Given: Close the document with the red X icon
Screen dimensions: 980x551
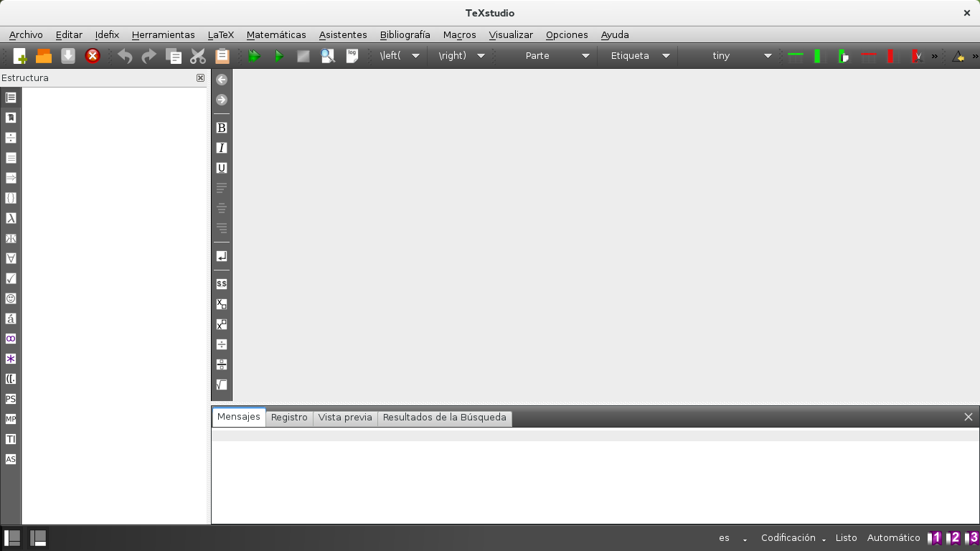Looking at the screenshot, I should pyautogui.click(x=93, y=56).
